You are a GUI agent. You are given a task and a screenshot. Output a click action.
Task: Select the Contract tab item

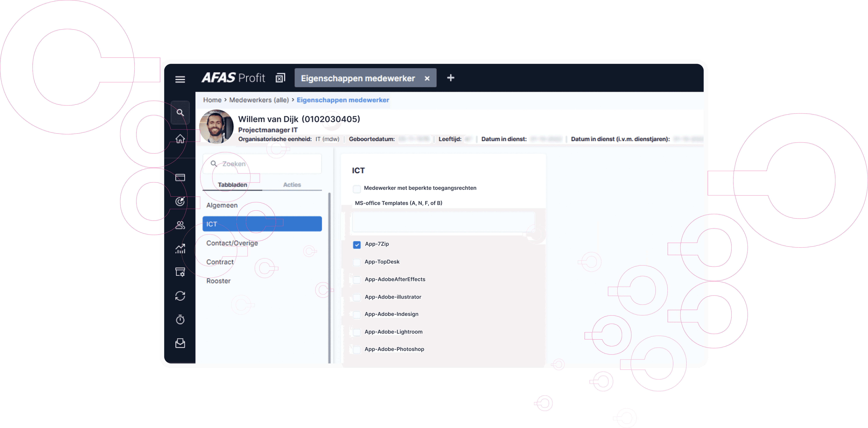click(x=220, y=262)
